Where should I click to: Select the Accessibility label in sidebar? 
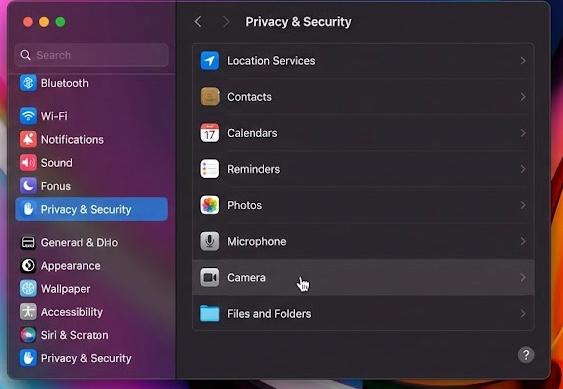pyautogui.click(x=72, y=312)
